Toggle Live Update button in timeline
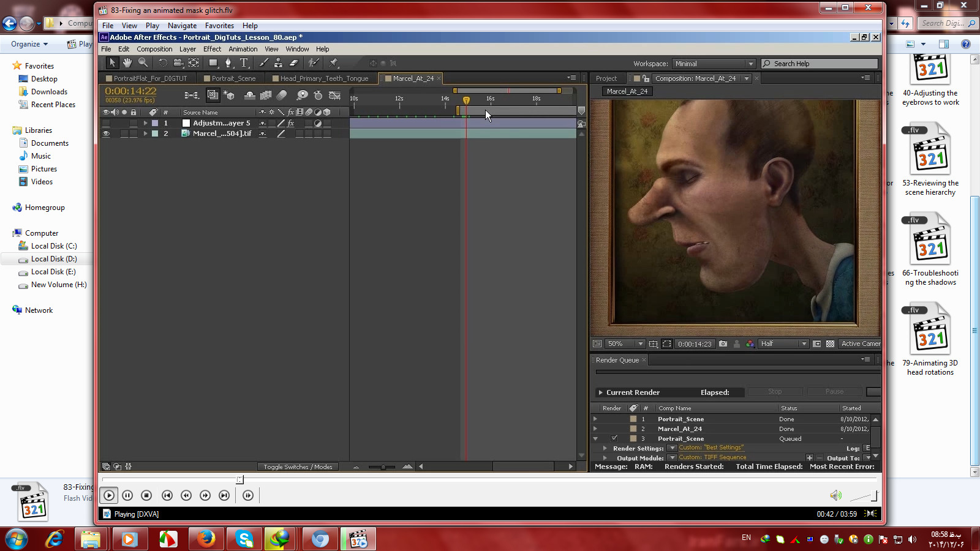Viewport: 980px width, 551px height. 213,95
